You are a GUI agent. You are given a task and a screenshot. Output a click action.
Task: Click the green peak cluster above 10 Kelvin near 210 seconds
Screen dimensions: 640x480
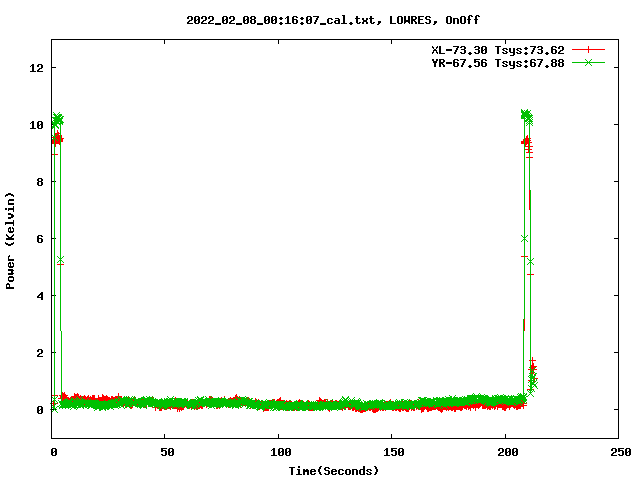tap(527, 116)
